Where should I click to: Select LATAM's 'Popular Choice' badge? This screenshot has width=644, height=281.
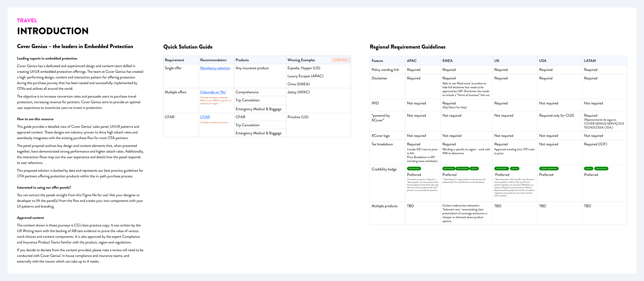pos(601,169)
